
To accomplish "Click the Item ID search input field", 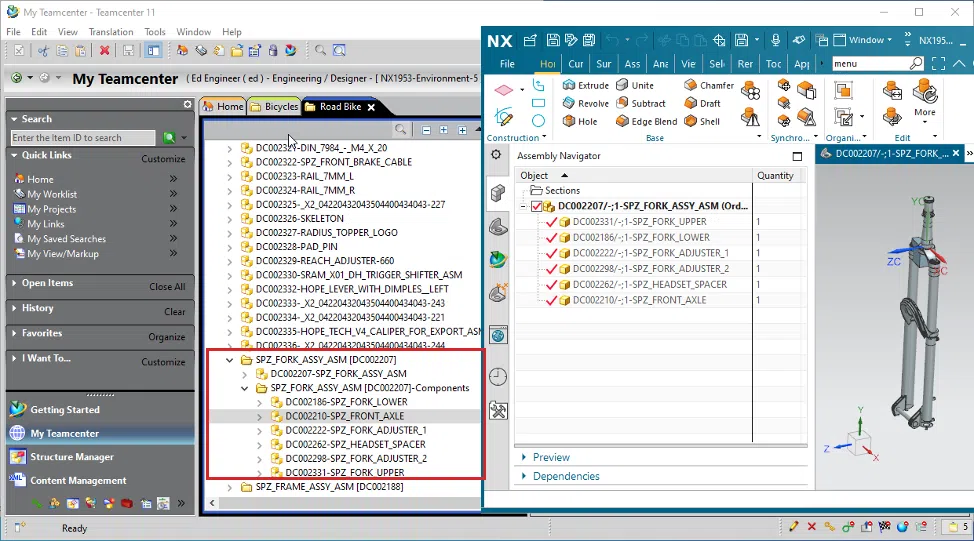I will 83,138.
